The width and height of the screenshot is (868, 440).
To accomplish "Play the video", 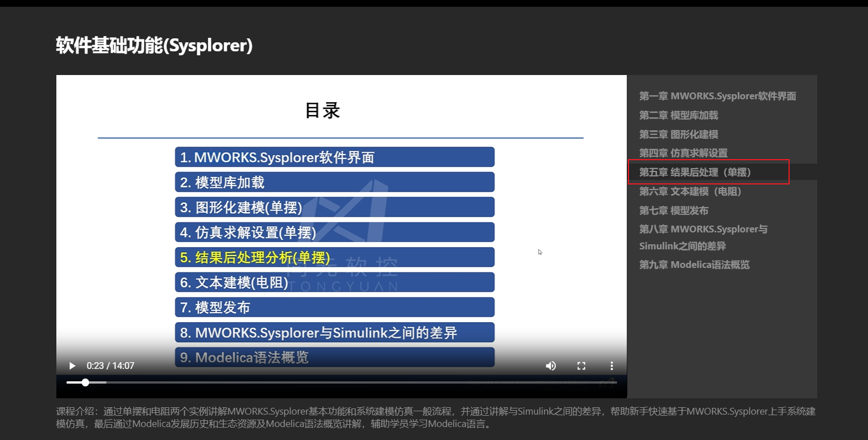I will (72, 366).
